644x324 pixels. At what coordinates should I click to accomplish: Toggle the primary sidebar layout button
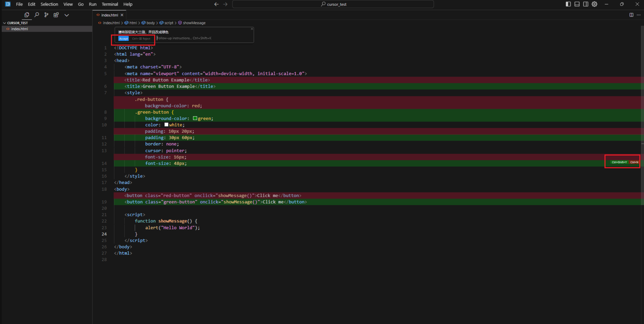(568, 4)
